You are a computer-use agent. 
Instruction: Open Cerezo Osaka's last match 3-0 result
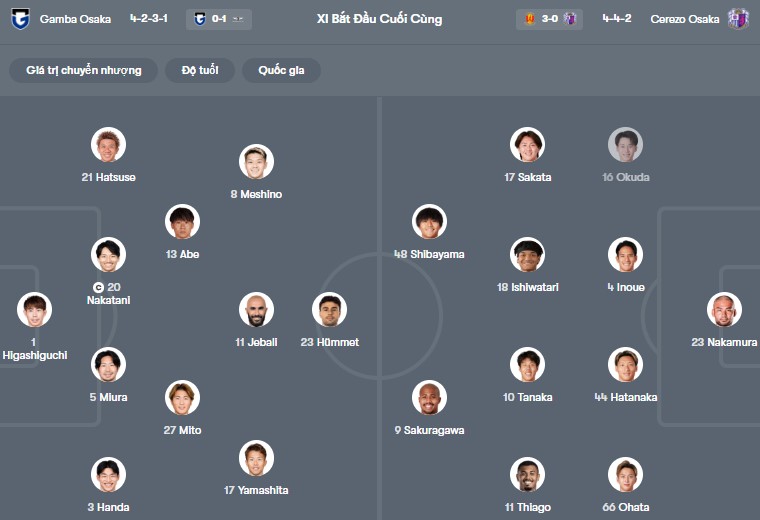[550, 19]
